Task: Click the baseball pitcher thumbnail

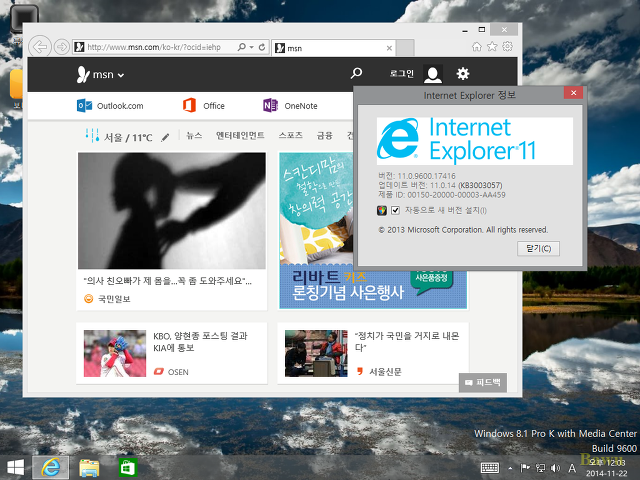Action: [x=115, y=353]
